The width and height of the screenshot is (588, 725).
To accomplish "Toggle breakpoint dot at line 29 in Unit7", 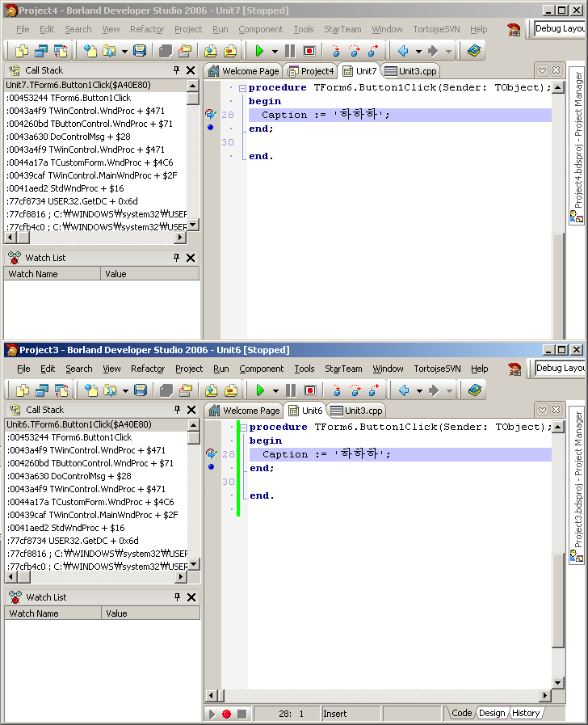I will tap(210, 128).
